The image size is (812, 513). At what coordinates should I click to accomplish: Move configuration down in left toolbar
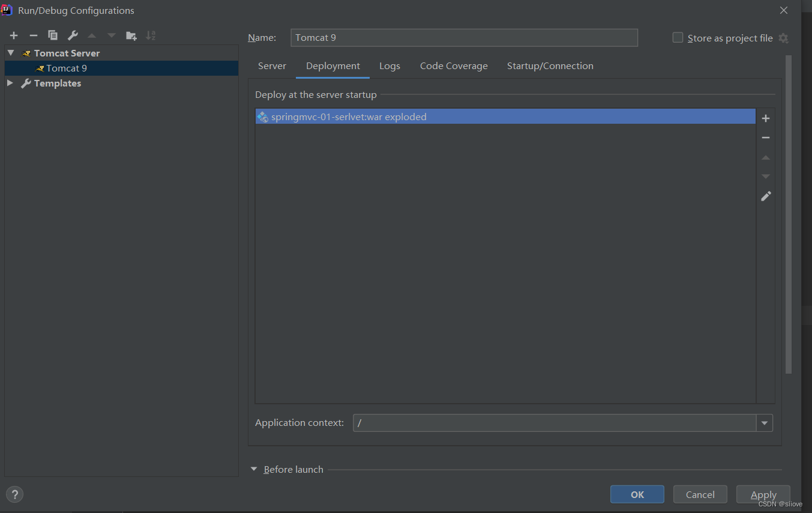(x=112, y=36)
